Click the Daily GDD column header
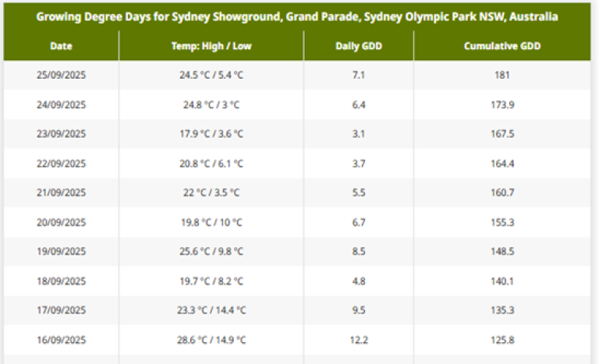The image size is (599, 364). click(359, 46)
